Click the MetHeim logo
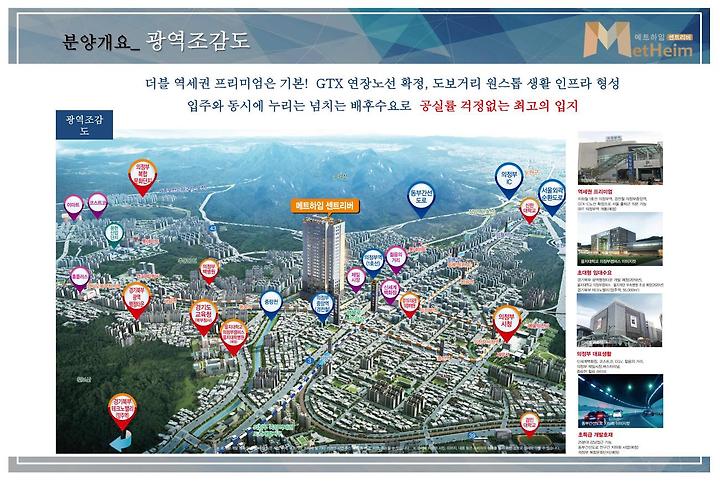Viewport: 720px width, 481px height. (x=639, y=39)
